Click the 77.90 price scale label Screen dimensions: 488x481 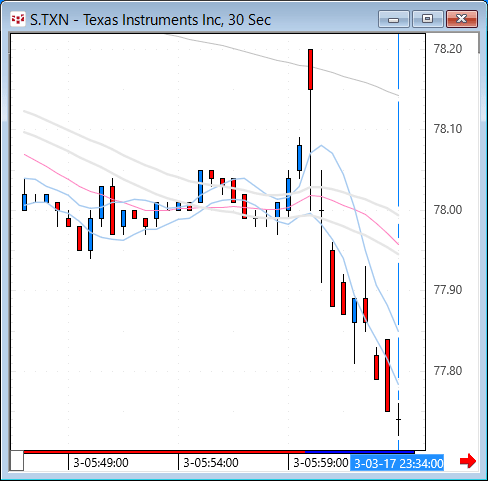pos(448,290)
